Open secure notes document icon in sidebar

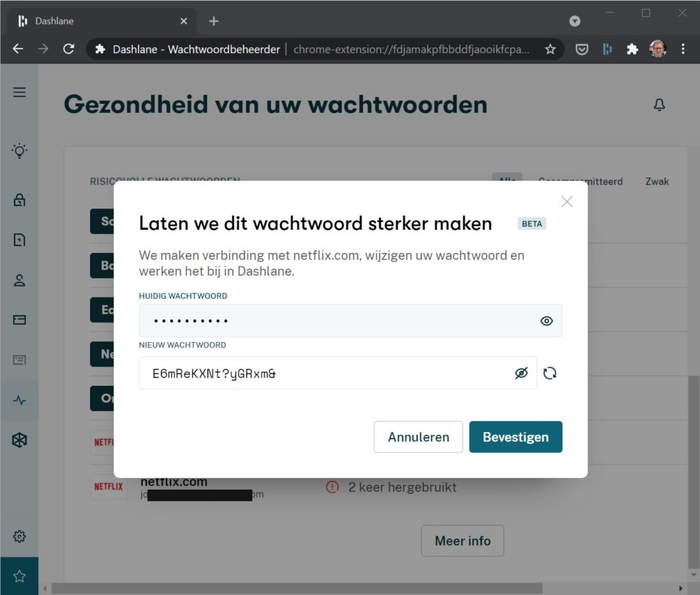pos(19,240)
